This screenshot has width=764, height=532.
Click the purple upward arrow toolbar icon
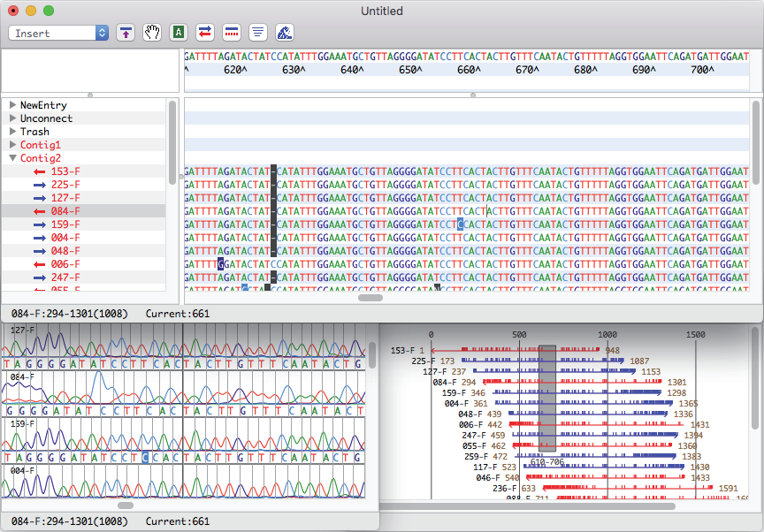(x=126, y=33)
